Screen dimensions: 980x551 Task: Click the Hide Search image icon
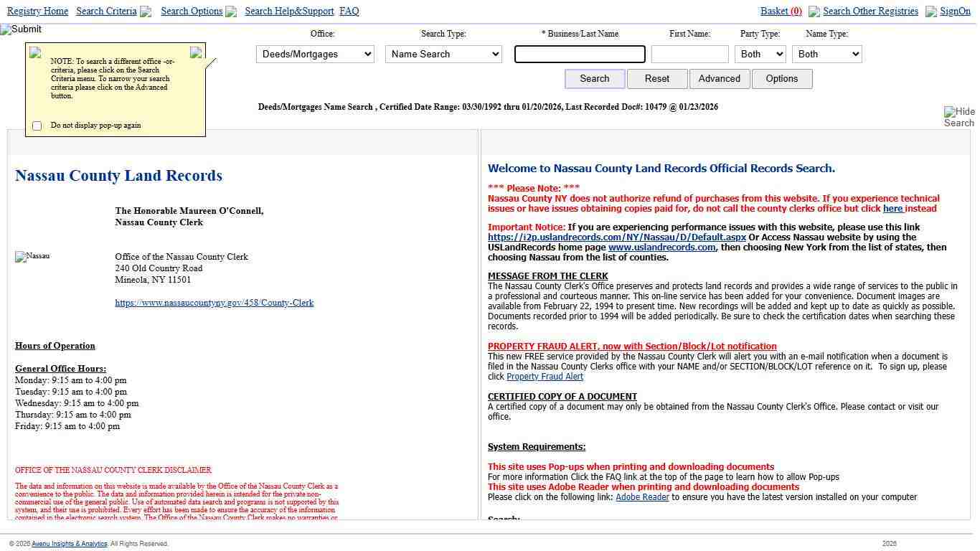pyautogui.click(x=958, y=117)
